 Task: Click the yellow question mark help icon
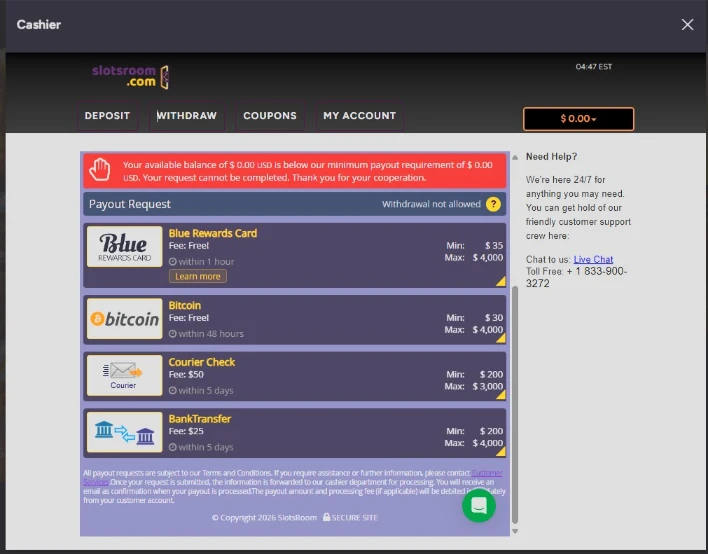coord(493,204)
